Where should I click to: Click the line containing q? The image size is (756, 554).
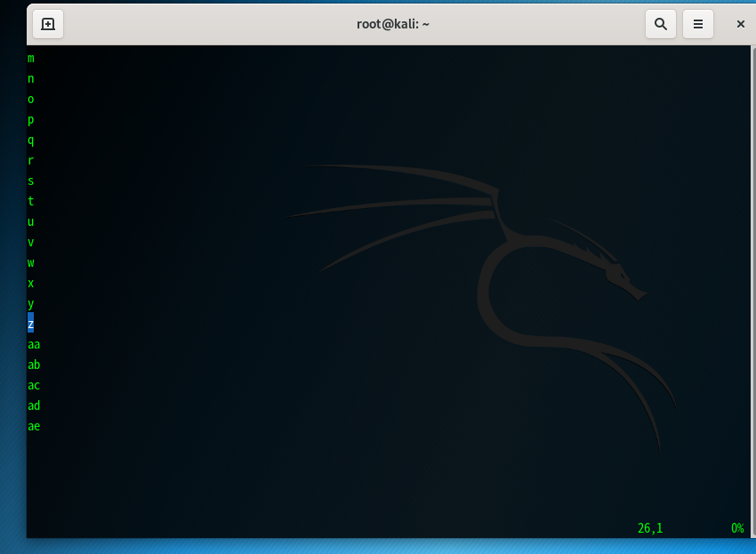tap(31, 141)
